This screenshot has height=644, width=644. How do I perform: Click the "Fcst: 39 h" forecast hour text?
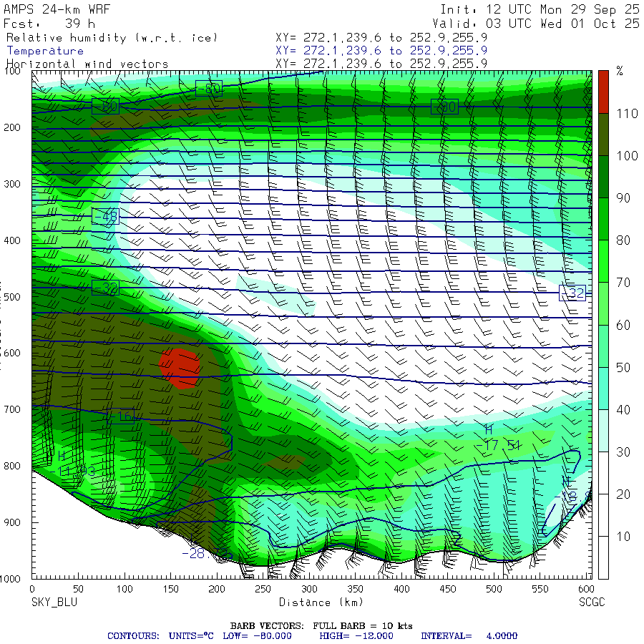point(49,24)
